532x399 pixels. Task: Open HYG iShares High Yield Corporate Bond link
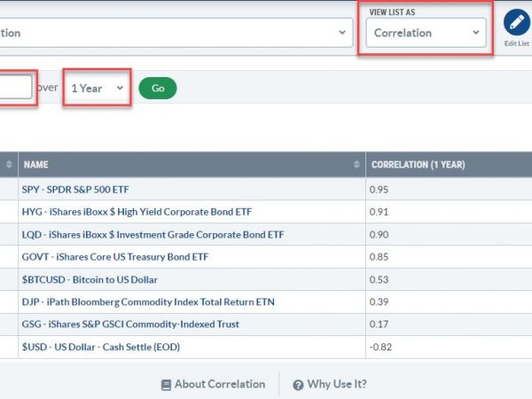[137, 212]
